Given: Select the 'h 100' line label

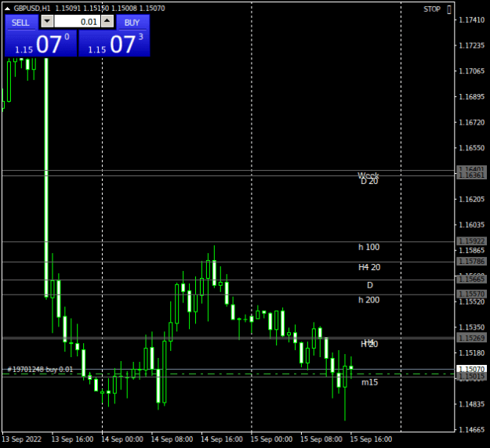Looking at the screenshot, I should tap(368, 247).
